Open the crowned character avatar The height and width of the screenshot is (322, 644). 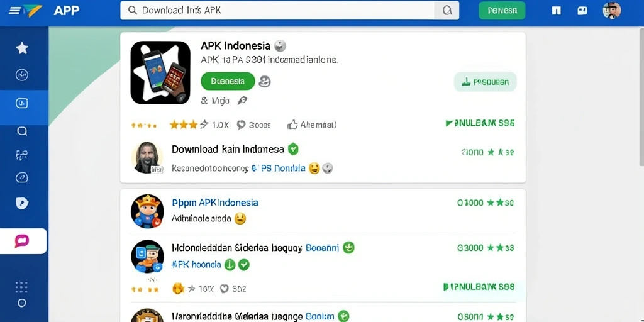tap(147, 211)
